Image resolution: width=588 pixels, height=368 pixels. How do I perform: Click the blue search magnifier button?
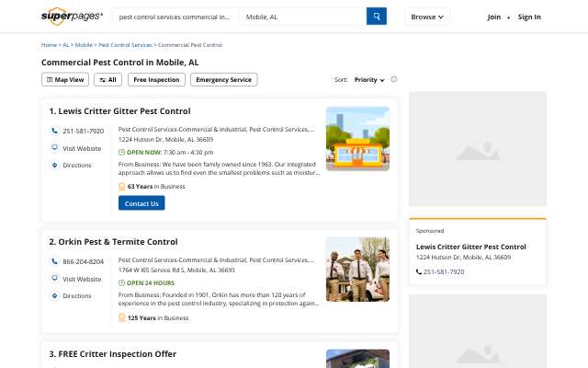(376, 17)
